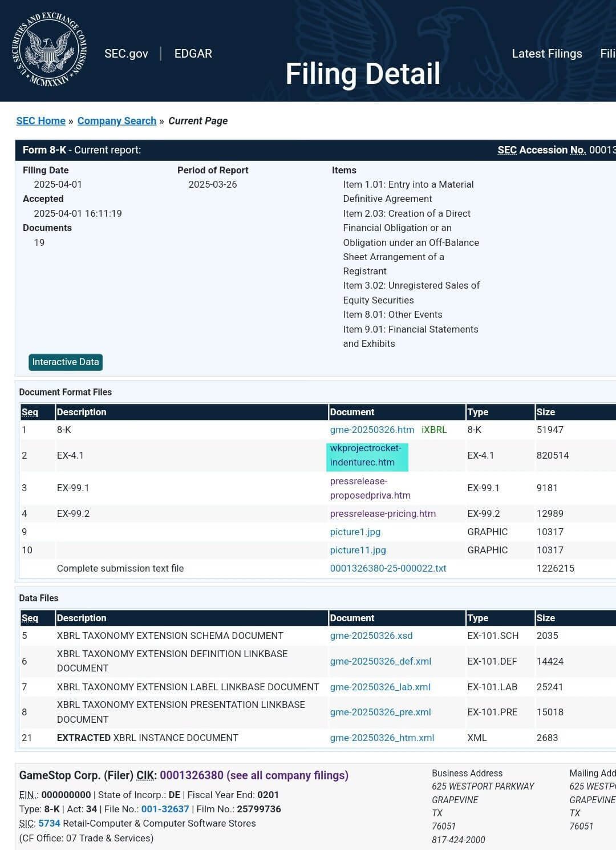Click the Document Format Files heading
This screenshot has height=850, width=616.
(x=66, y=392)
